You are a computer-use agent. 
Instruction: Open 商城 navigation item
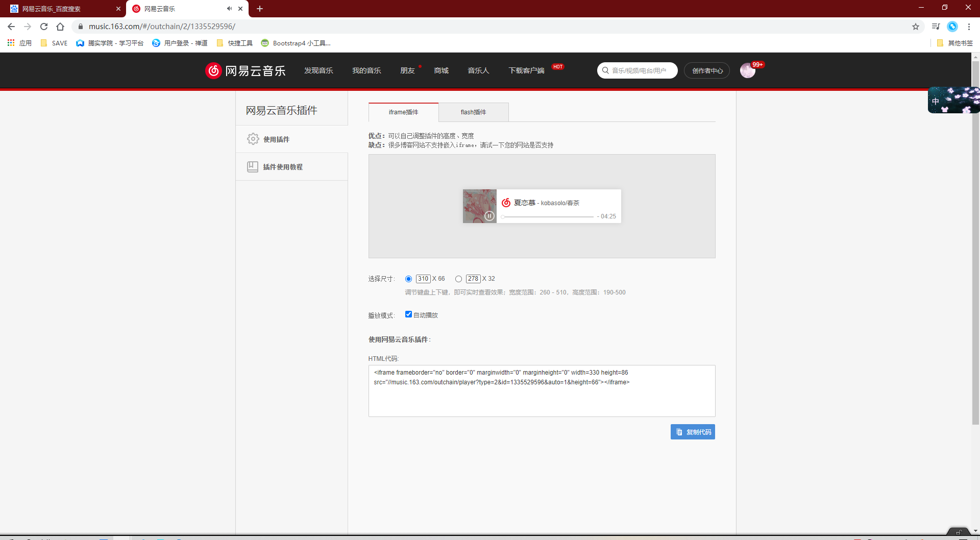coord(441,70)
